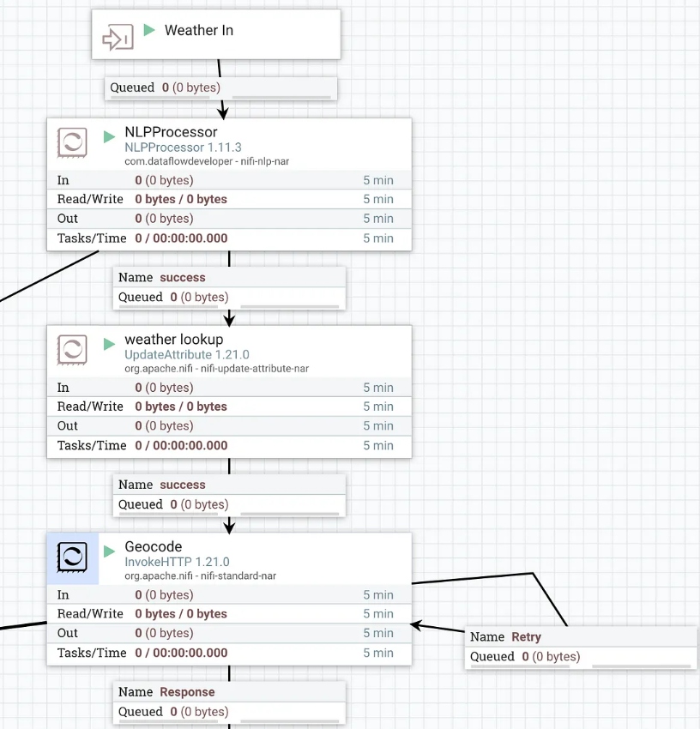This screenshot has height=729, width=700.
Task: Click the running status arrow on Geocode
Action: point(109,551)
